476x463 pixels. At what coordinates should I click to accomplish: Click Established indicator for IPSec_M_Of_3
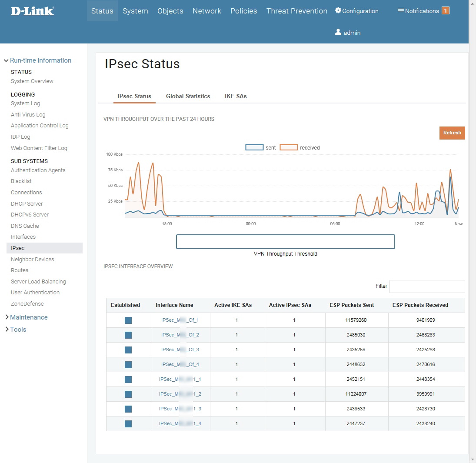pyautogui.click(x=128, y=350)
